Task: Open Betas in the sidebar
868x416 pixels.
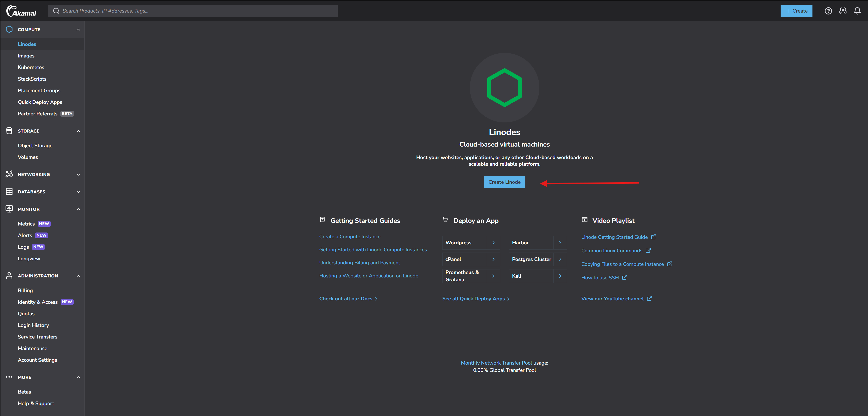Action: (24, 392)
